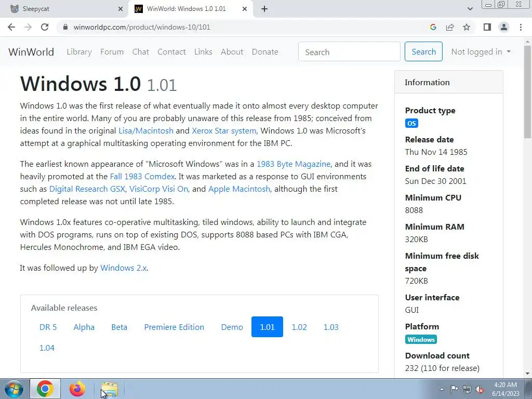Focus the site Search field
The height and width of the screenshot is (399, 532).
[x=349, y=51]
